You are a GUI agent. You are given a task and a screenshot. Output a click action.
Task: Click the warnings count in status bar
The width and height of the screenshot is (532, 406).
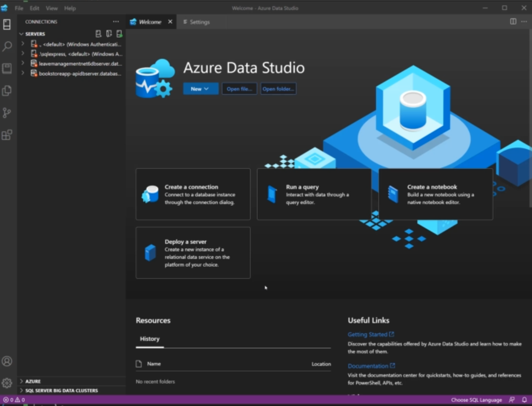click(x=20, y=400)
